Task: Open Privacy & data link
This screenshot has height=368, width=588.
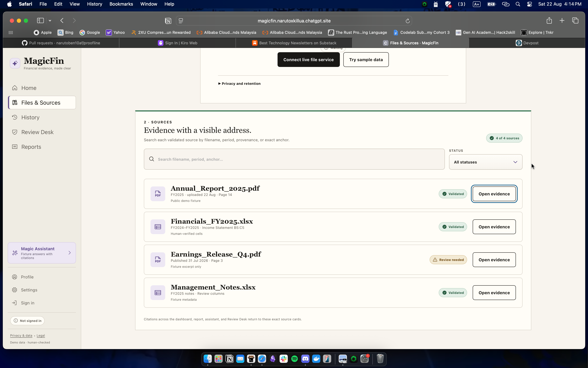Action: [x=21, y=335]
